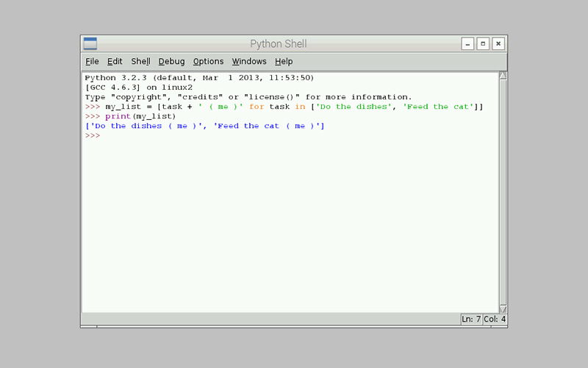
Task: Click the 'Ln: 7' status indicator
Action: (471, 319)
